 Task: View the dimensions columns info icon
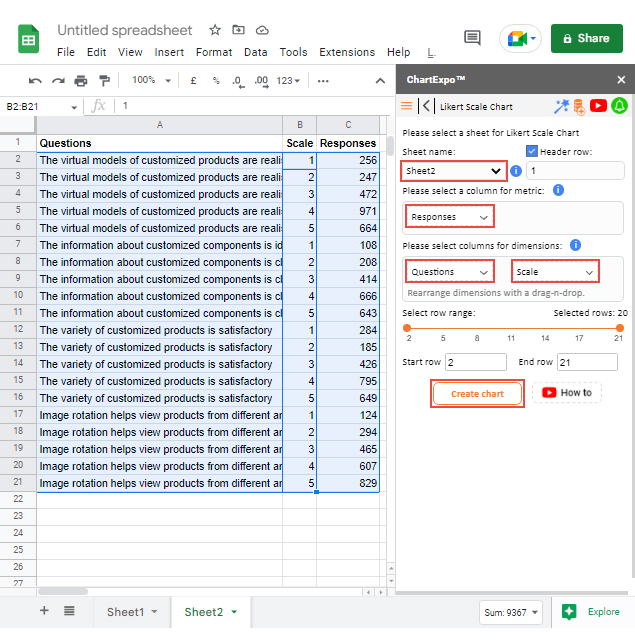click(575, 245)
